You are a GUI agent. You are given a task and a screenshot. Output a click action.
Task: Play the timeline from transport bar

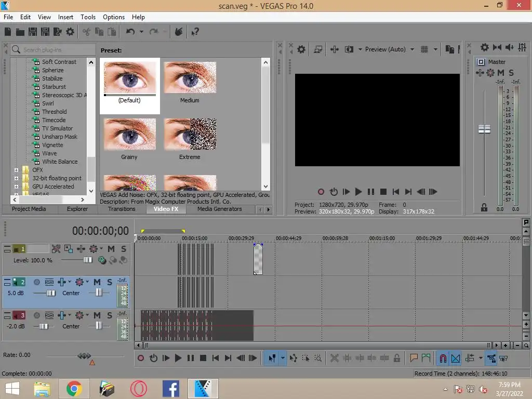click(178, 358)
